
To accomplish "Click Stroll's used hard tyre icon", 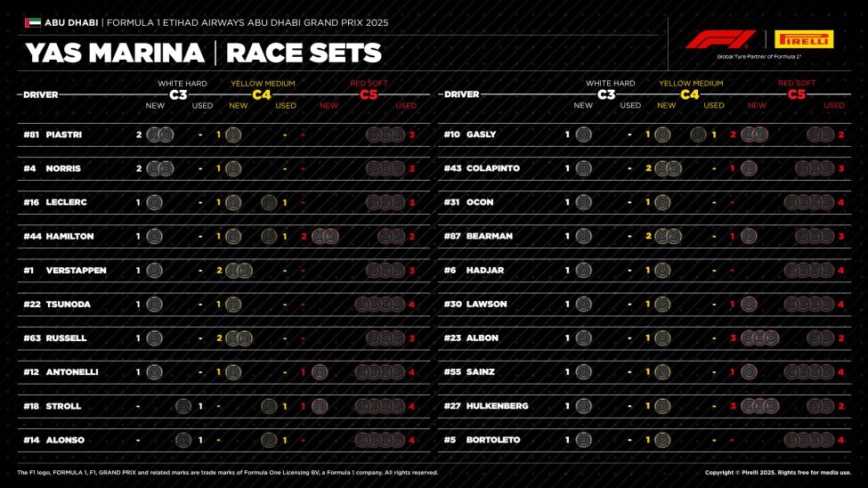I will pos(183,406).
